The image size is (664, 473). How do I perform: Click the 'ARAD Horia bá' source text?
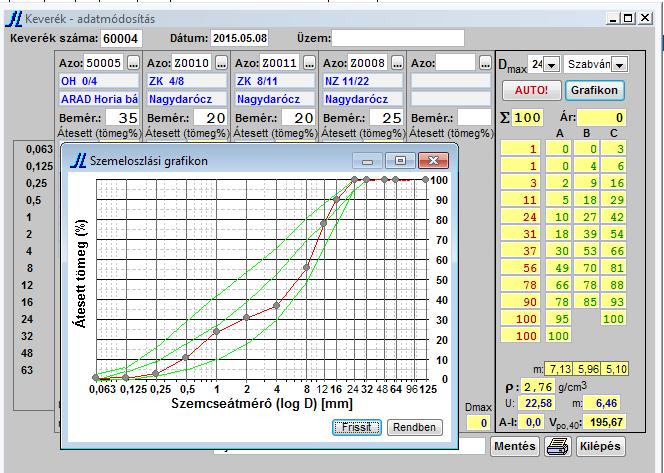(x=99, y=99)
